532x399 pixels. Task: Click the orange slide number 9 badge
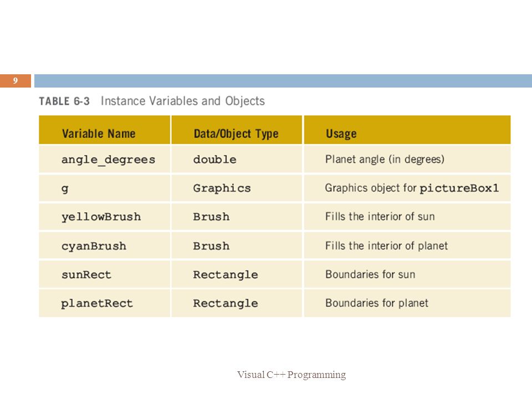pyautogui.click(x=16, y=81)
